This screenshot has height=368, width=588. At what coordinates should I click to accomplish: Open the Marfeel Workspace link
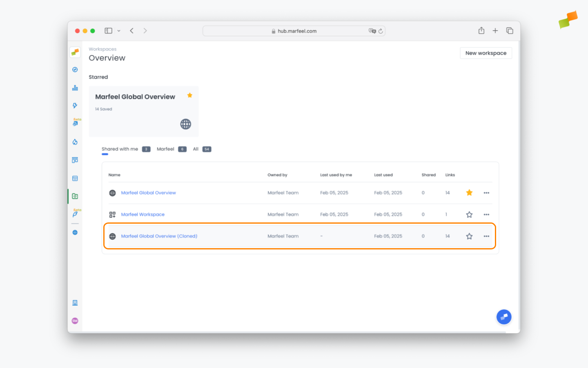143,215
